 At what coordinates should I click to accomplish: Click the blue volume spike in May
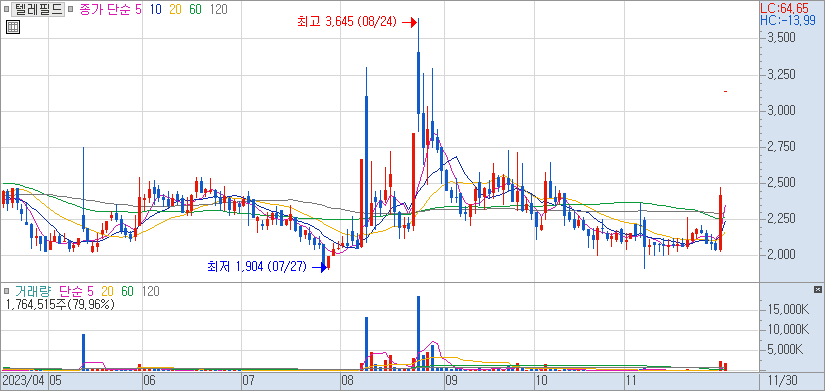point(83,352)
